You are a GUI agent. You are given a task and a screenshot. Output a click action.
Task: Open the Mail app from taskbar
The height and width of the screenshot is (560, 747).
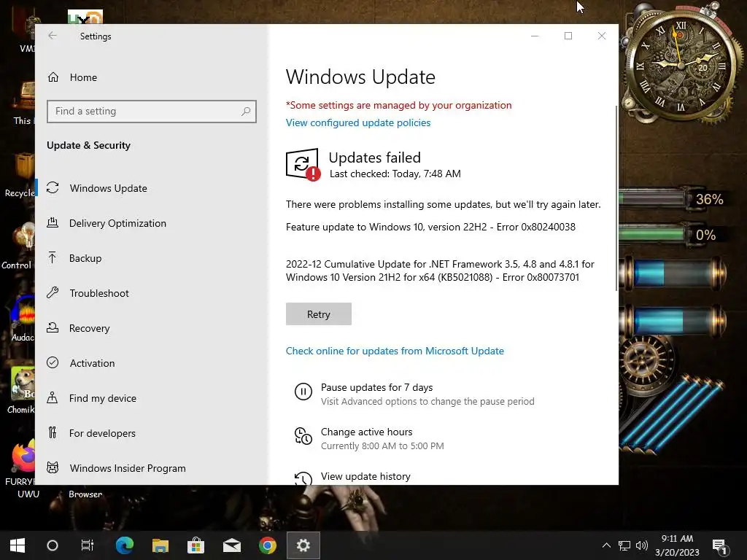(x=232, y=545)
